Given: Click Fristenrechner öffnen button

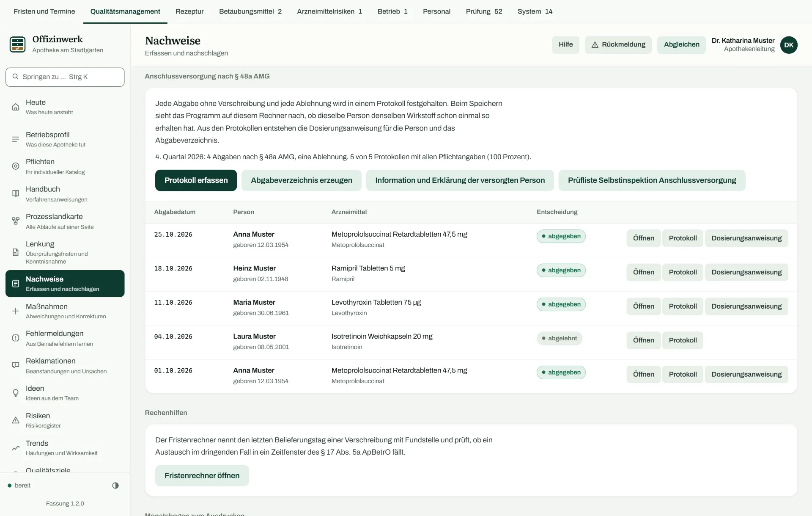Looking at the screenshot, I should pos(202,476).
